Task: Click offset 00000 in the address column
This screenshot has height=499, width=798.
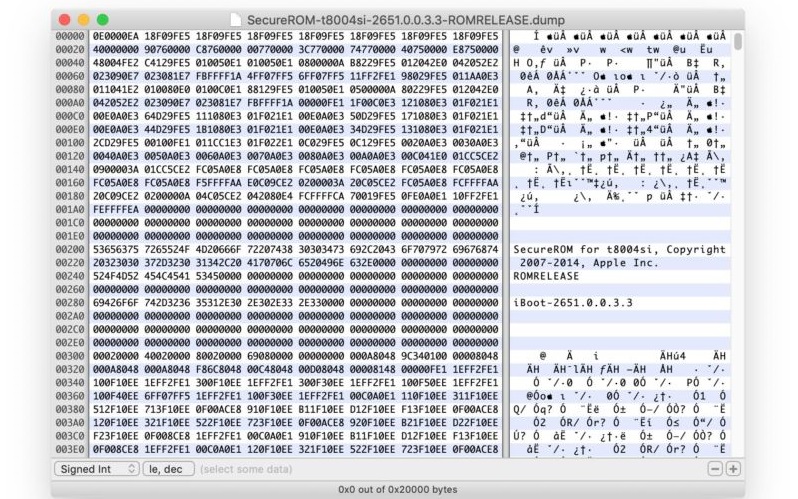Action: click(70, 36)
